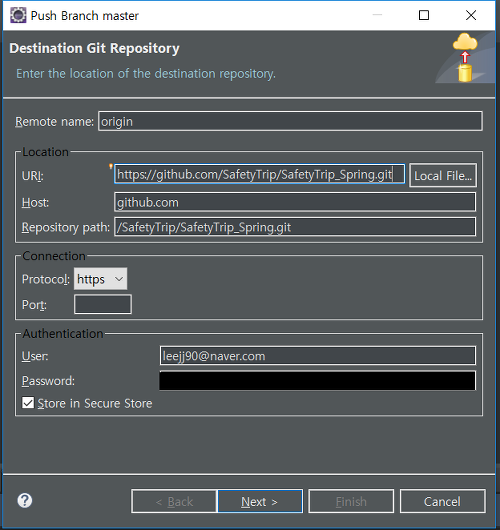Click the URI label text
Viewport: 500px width, 530px height.
click(x=32, y=176)
